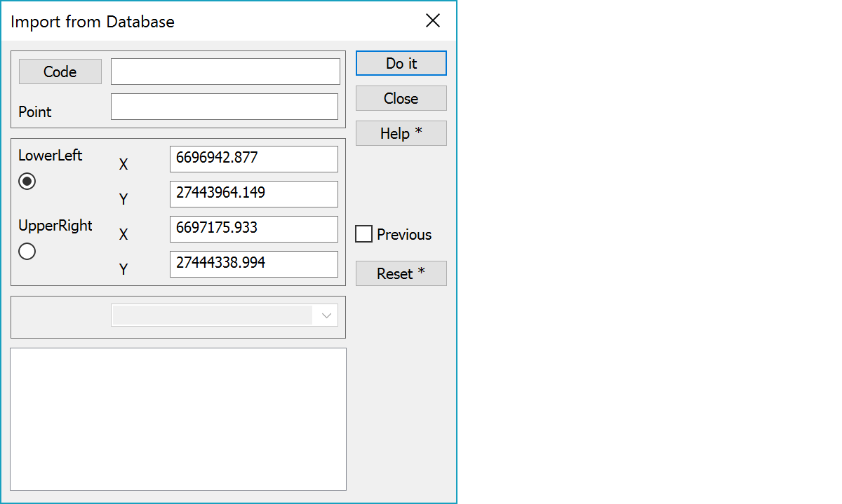Click the Point label text
The height and width of the screenshot is (504, 842).
click(x=35, y=112)
